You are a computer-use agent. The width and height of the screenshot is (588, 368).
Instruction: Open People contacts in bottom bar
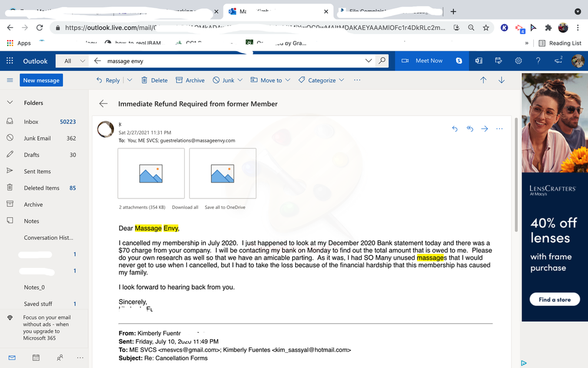[59, 357]
